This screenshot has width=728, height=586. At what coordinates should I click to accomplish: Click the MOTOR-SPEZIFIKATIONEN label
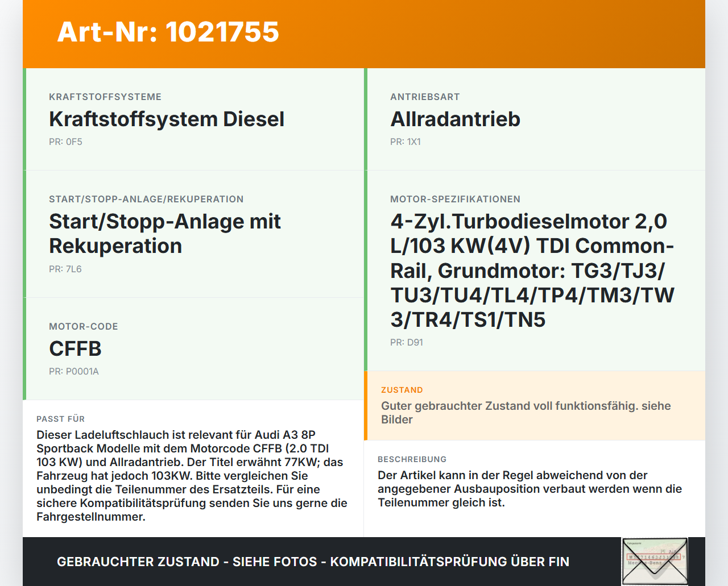[x=455, y=200]
